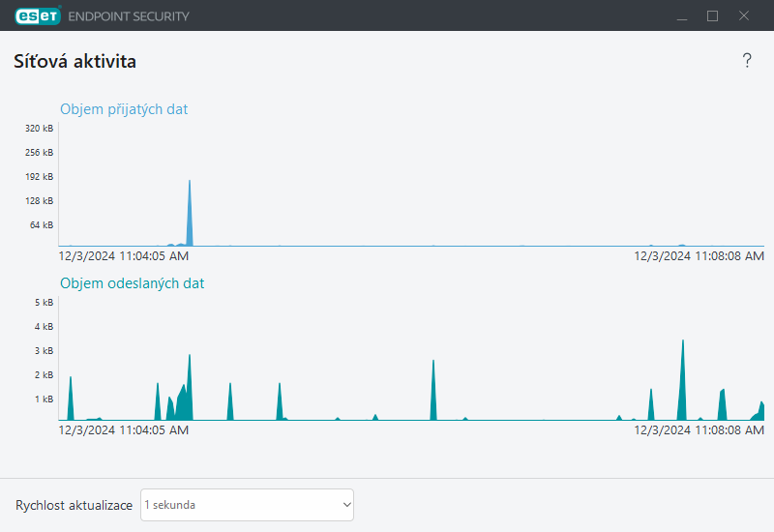Minimize the ESET Endpoint Security window
This screenshot has width=774, height=532.
click(682, 15)
